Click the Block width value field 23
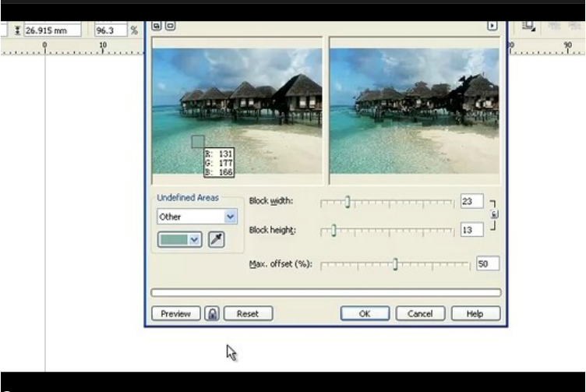The height and width of the screenshot is (392, 586). pos(471,201)
